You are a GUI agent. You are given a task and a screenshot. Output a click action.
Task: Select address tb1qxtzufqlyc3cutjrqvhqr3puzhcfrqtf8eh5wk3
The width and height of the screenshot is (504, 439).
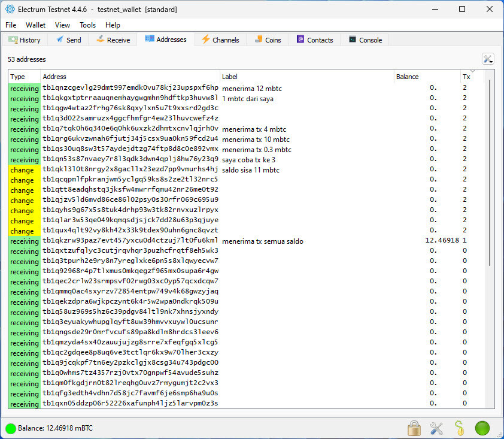130,250
